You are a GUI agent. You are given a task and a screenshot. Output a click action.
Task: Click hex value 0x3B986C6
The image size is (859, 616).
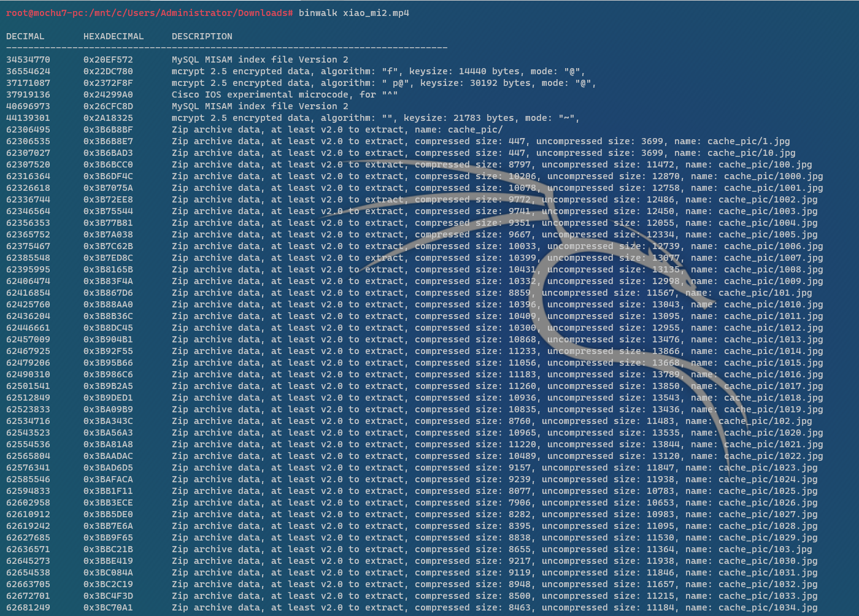[108, 374]
